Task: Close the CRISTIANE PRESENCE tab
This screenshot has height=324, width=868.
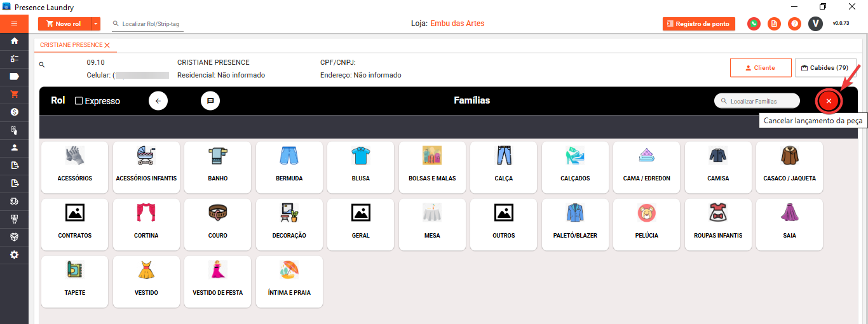Action: 107,45
